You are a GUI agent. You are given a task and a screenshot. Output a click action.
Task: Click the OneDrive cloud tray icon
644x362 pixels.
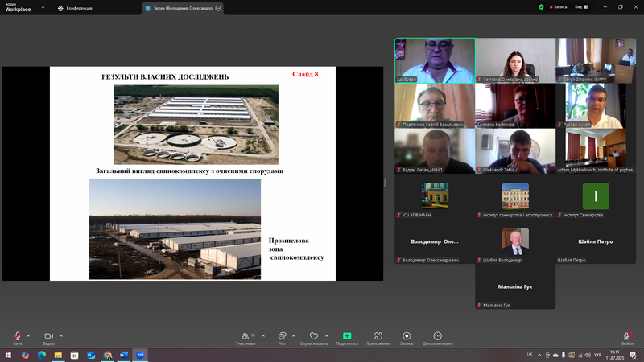pyautogui.click(x=555, y=355)
